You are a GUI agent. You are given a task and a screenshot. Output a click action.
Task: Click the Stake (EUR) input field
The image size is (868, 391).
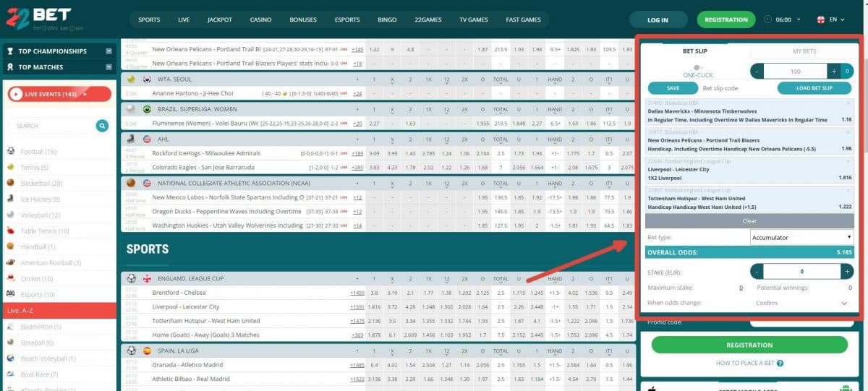click(x=801, y=272)
